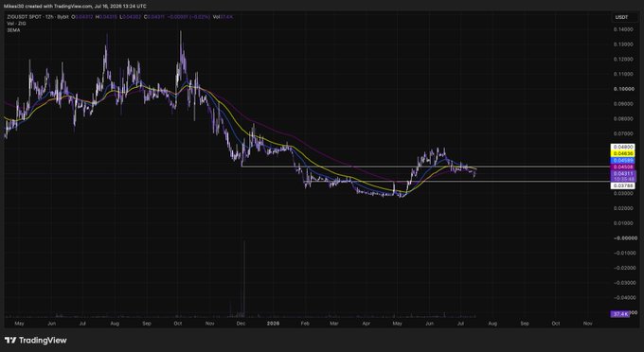Click the Mar label on time axis
Image resolution: width=644 pixels, height=352 pixels.
click(334, 324)
